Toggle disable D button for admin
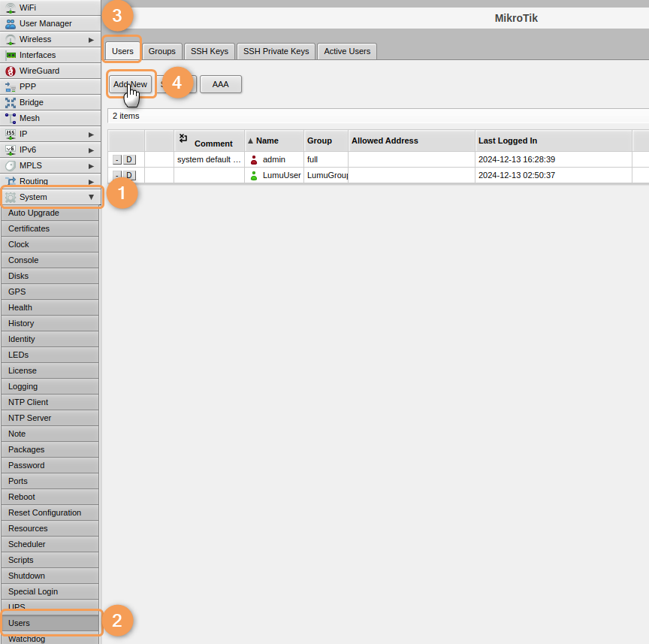Screen dimensions: 649x644 129,159
